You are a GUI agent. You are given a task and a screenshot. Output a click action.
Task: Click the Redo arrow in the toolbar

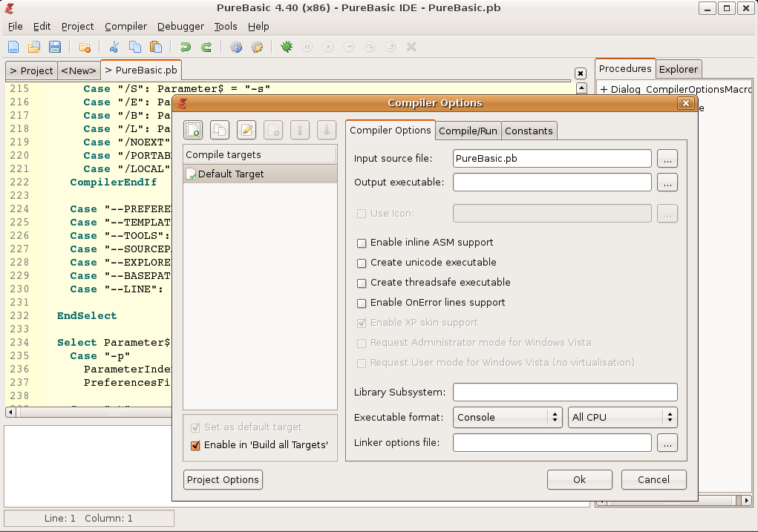click(x=206, y=47)
